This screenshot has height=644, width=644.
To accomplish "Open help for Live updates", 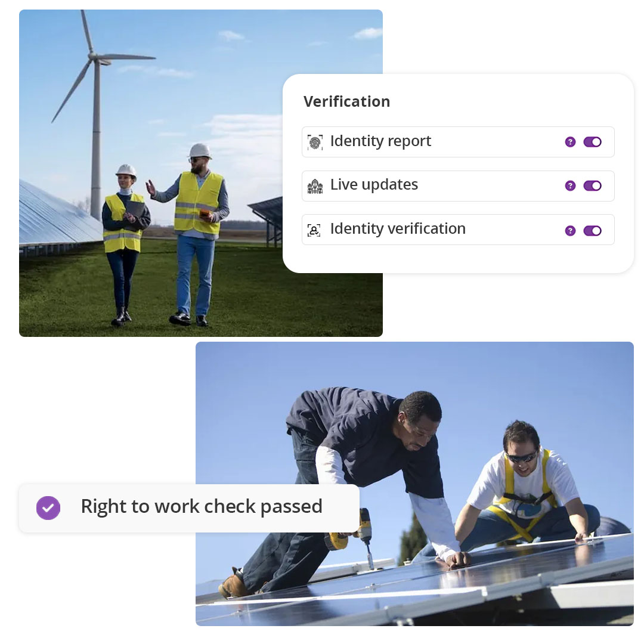I will pos(570,185).
